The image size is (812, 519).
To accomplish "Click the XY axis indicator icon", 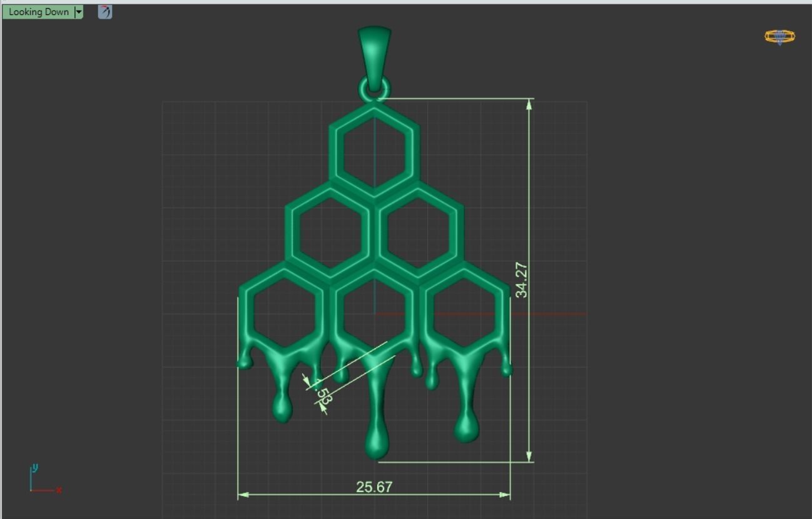I will [x=45, y=479].
